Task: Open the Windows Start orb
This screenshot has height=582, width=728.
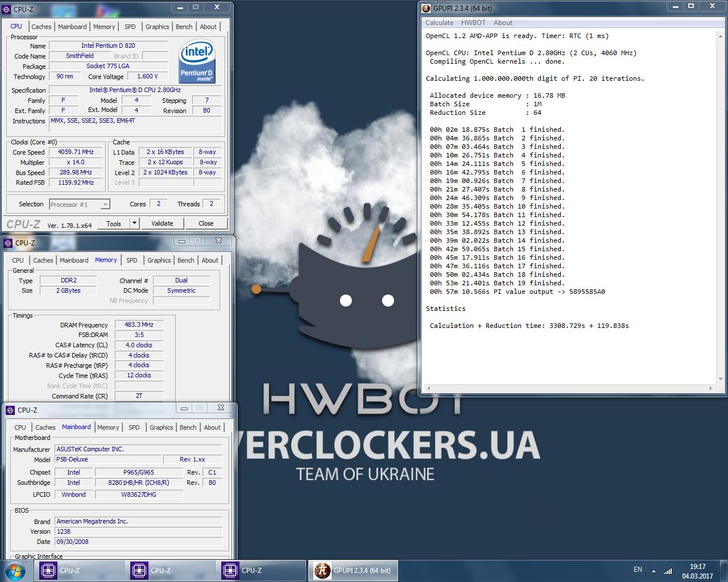Action: 14,570
